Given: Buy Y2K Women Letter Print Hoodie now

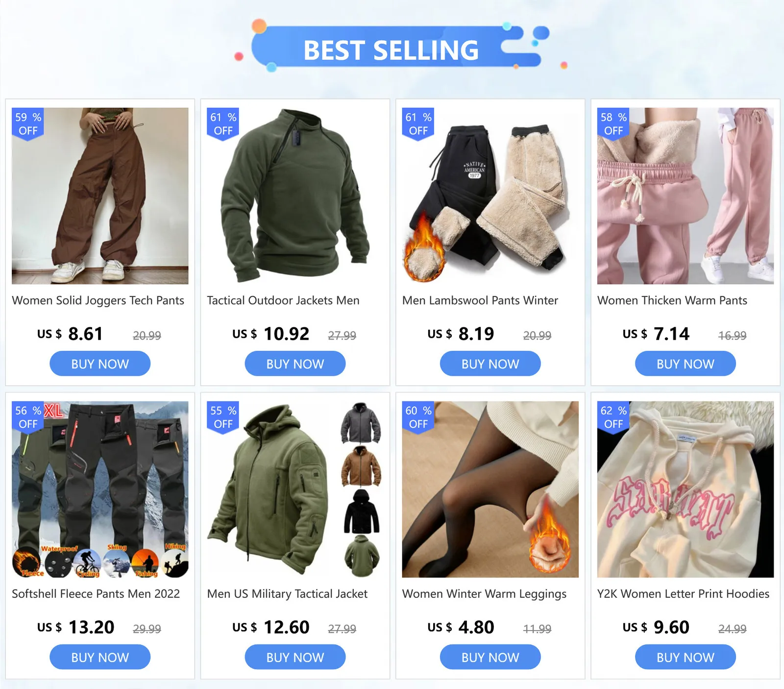Looking at the screenshot, I should pos(686,657).
